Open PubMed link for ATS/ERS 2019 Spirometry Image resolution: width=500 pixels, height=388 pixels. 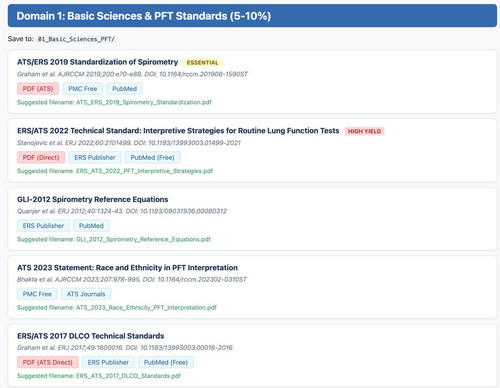124,89
